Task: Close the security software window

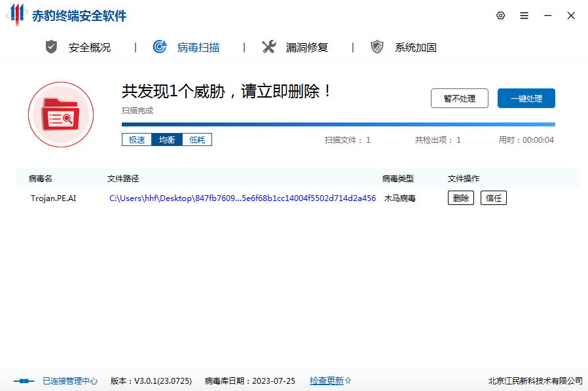Action: [571, 15]
